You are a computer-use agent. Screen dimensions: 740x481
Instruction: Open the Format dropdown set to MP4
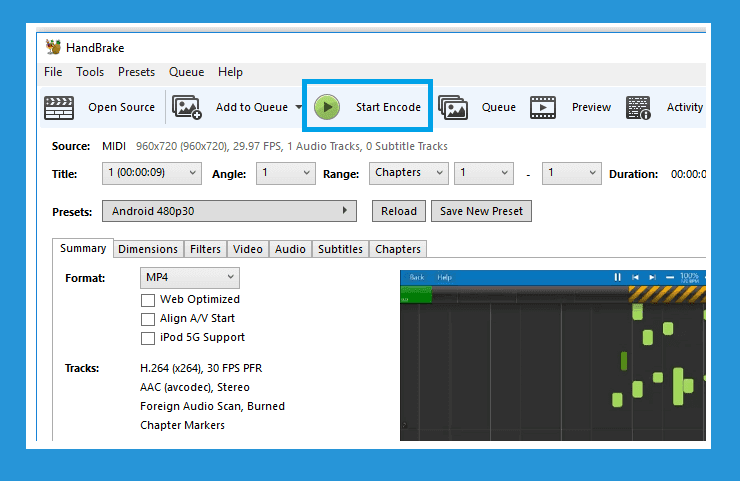(x=190, y=278)
